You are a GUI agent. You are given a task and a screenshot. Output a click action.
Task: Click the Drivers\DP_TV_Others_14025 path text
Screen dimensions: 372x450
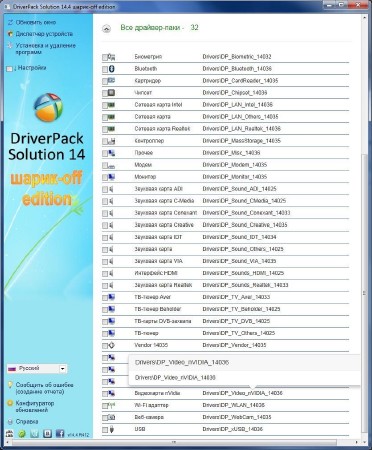(x=238, y=333)
